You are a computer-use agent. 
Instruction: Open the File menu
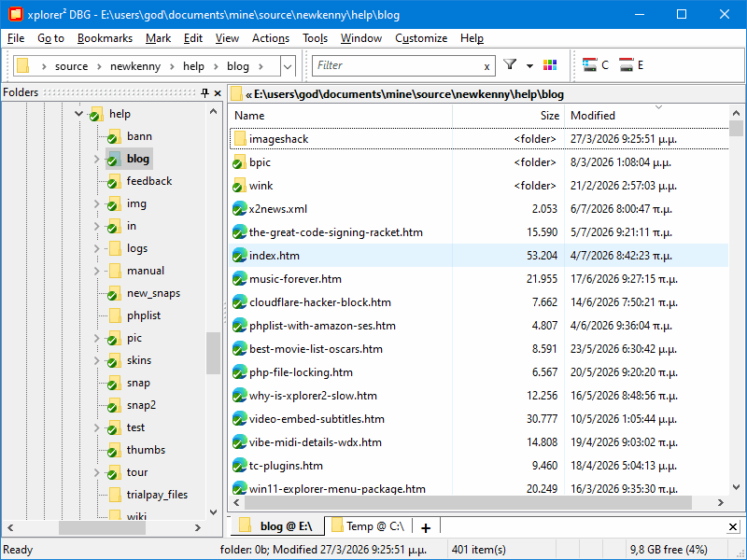16,38
